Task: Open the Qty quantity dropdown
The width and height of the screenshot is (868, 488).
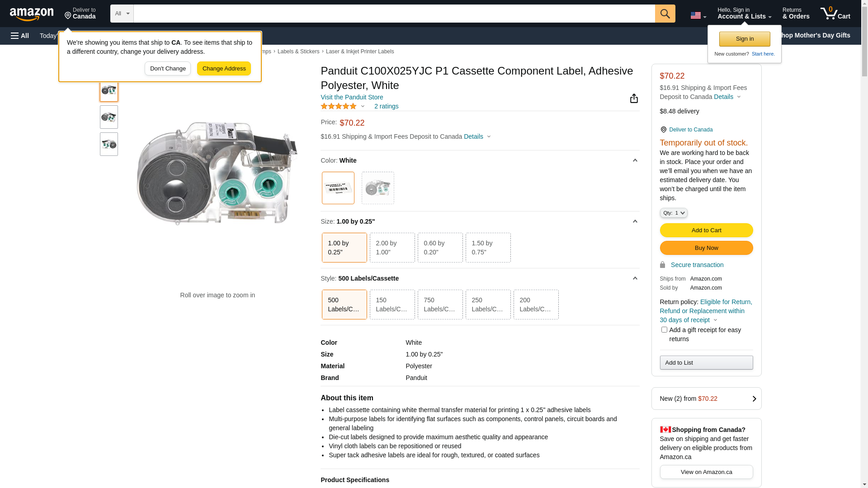Action: pyautogui.click(x=674, y=213)
